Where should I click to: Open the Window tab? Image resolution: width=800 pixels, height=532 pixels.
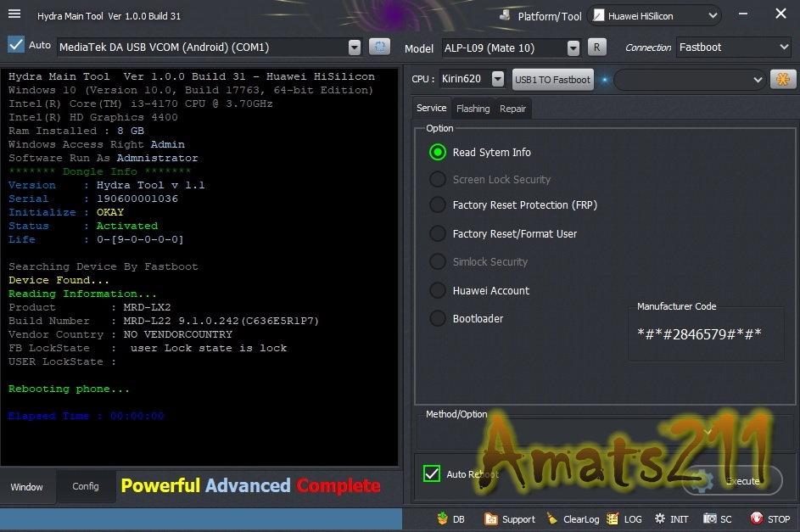(26, 487)
